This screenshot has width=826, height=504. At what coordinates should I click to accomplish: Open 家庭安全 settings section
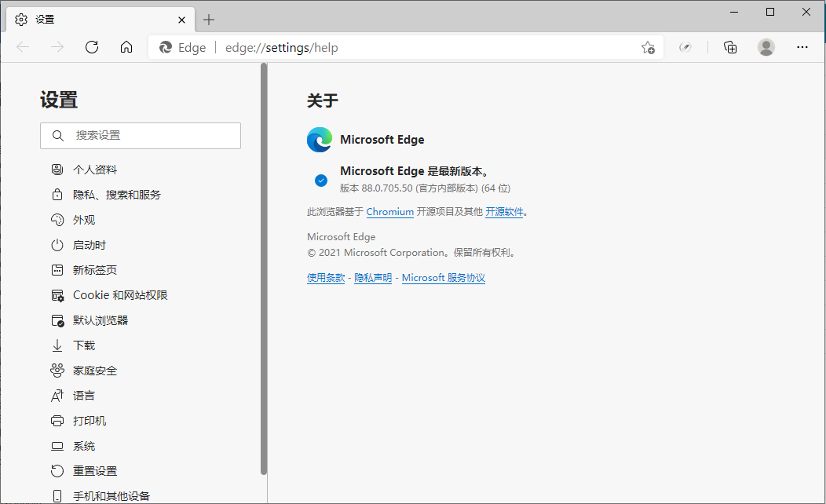click(x=95, y=371)
